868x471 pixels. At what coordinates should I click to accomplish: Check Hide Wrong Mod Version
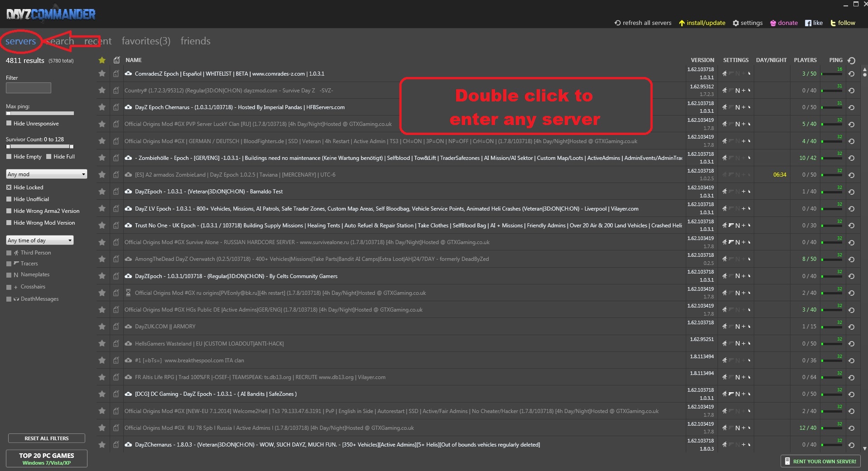(9, 222)
